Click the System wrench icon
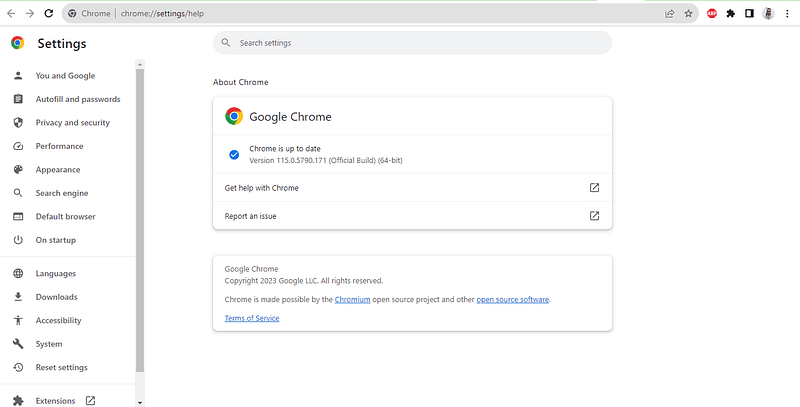Viewport: 800px width, 407px height. click(18, 344)
